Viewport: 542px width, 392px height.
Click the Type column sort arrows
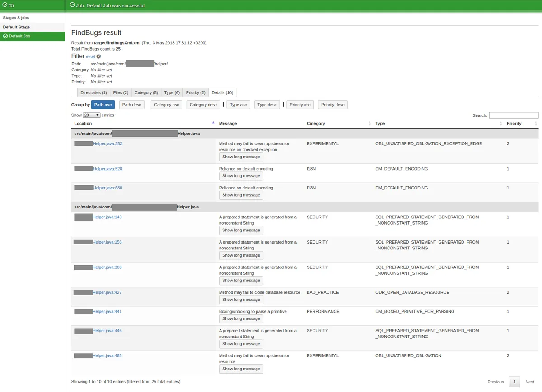pyautogui.click(x=501, y=123)
